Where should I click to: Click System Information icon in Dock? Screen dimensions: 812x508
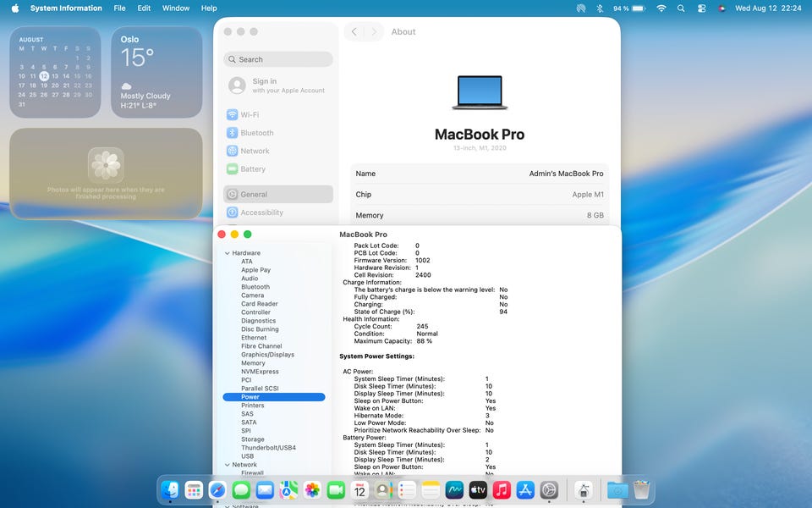584,489
